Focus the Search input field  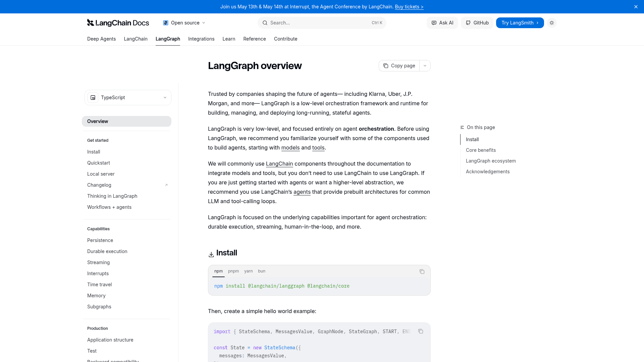point(322,23)
